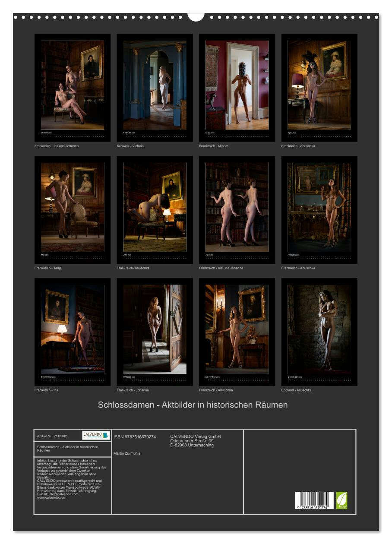This screenshot has height=544, width=392.
Task: Select the August calendar page thumbnail
Action: 319,210
